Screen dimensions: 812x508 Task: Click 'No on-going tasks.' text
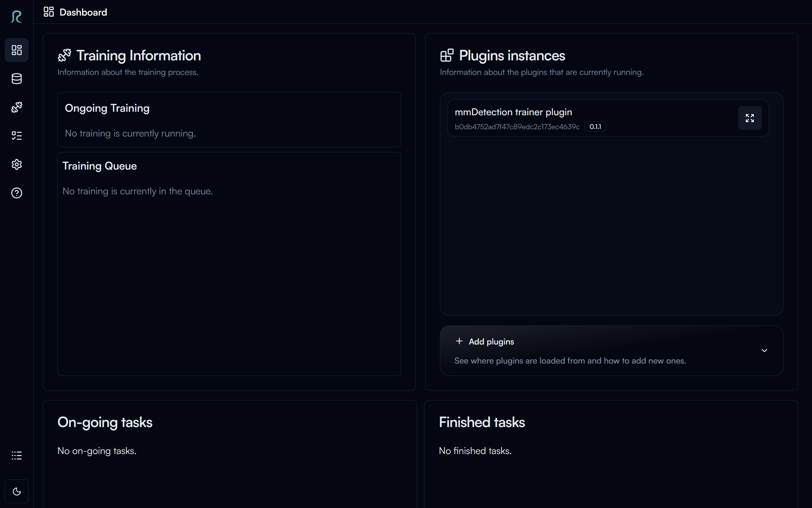[x=97, y=451]
